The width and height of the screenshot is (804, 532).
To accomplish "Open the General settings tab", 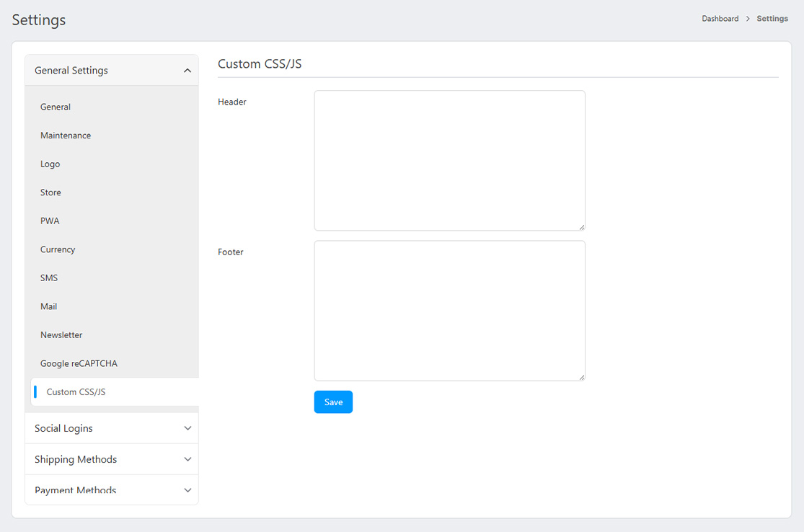I will pos(56,107).
